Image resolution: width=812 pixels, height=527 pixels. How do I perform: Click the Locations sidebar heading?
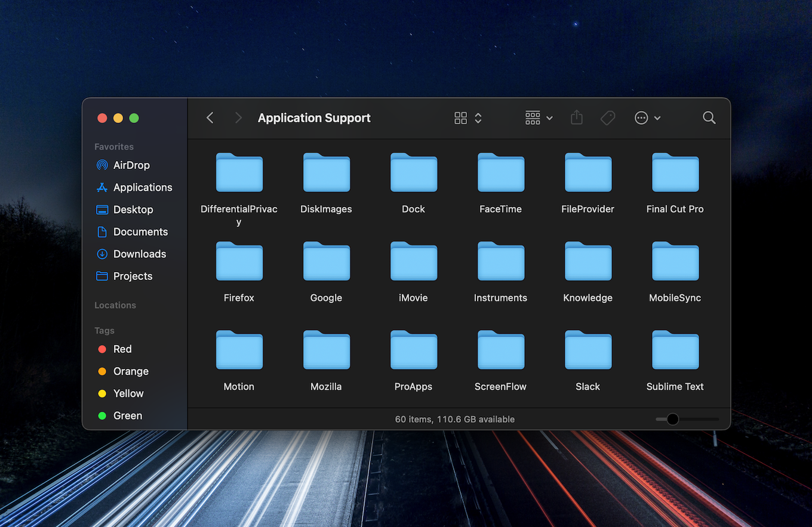115,305
